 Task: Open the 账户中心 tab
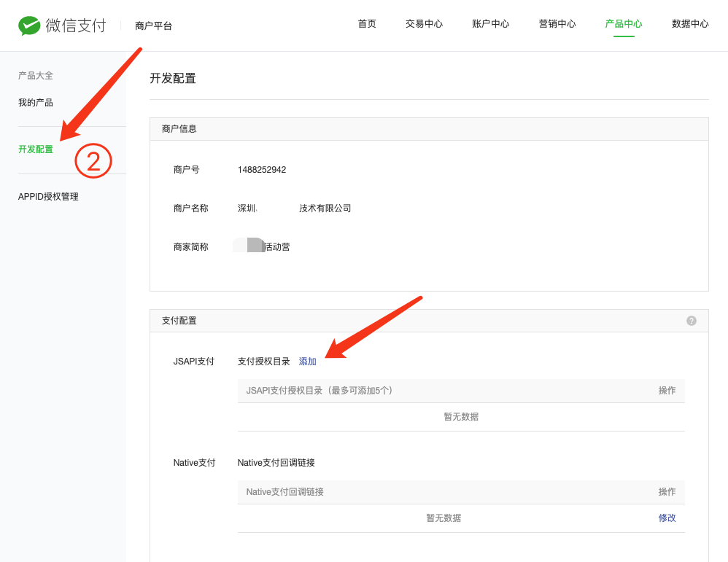click(490, 24)
